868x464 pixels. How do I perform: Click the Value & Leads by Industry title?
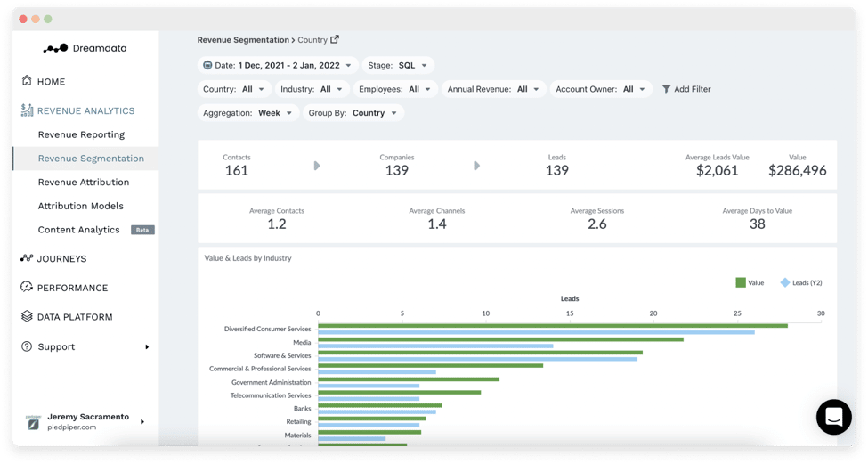click(248, 258)
